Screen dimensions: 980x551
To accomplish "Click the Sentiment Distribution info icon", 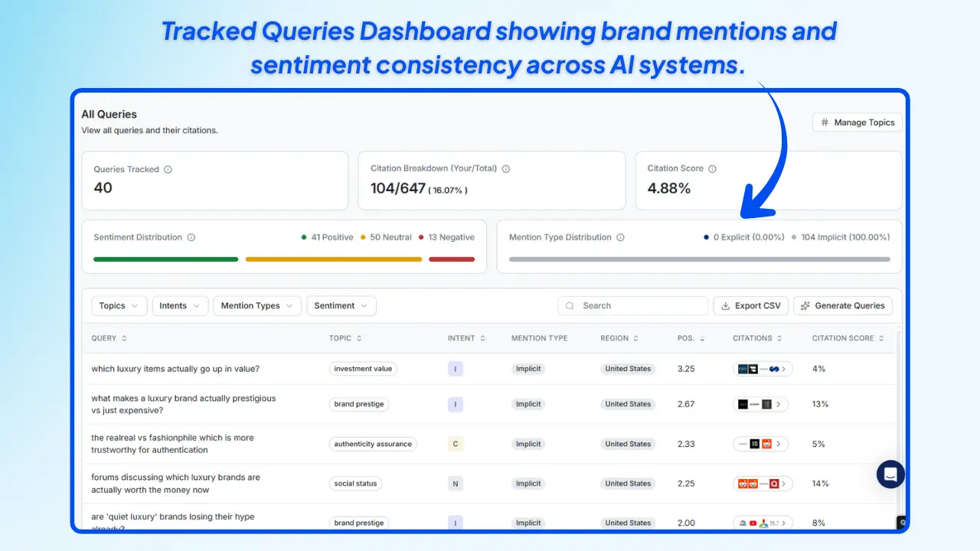I will click(x=191, y=237).
